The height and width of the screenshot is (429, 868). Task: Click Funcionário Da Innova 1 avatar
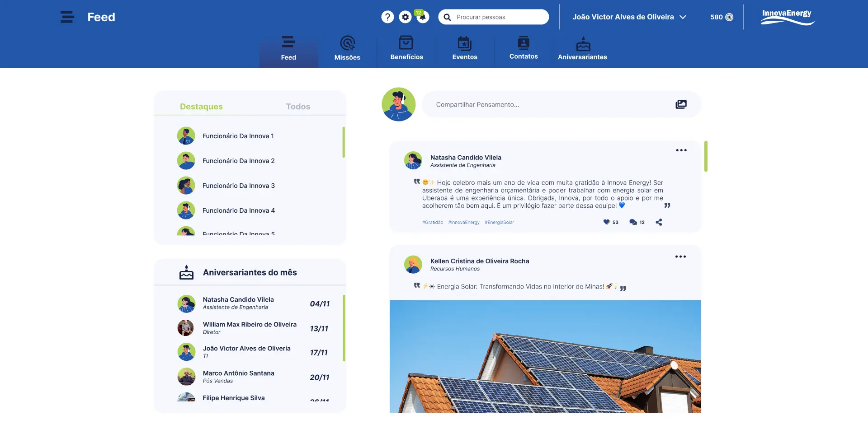coord(186,136)
